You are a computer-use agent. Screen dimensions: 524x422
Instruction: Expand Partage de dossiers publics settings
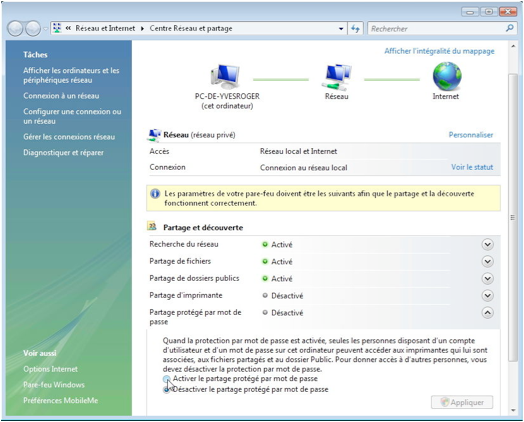488,279
